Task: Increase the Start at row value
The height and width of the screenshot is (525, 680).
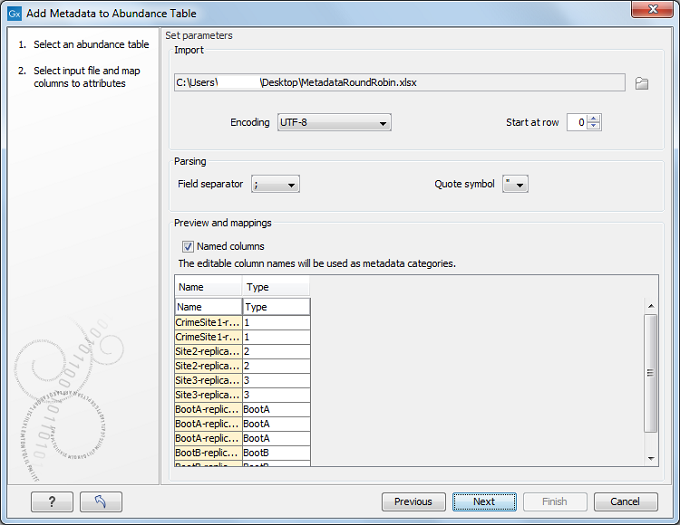Action: click(x=595, y=118)
